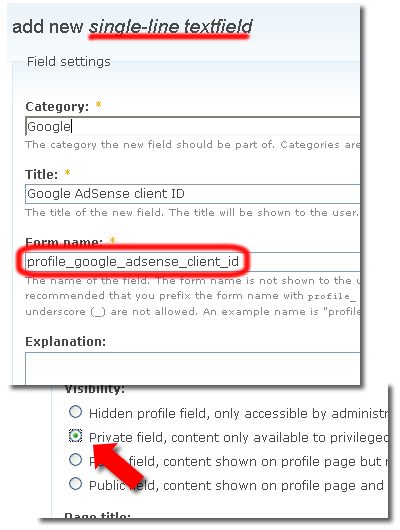
Task: Select the Hidden profile field radio button
Action: 75,412
